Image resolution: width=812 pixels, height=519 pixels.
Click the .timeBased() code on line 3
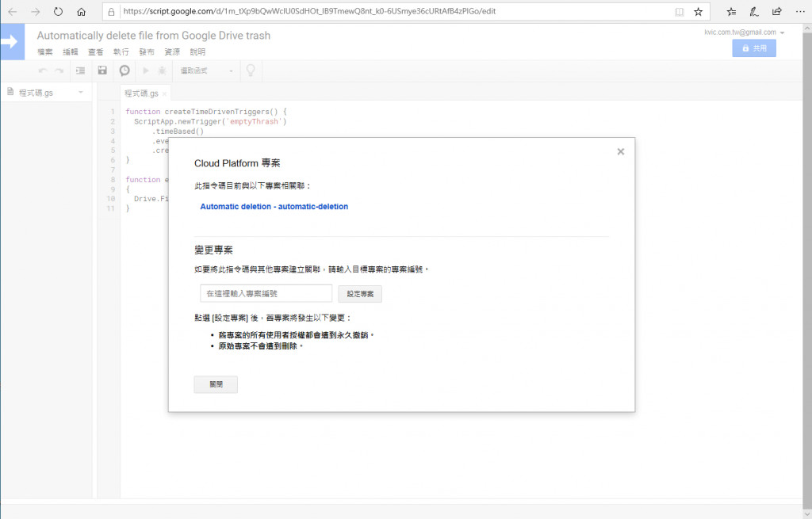[178, 131]
